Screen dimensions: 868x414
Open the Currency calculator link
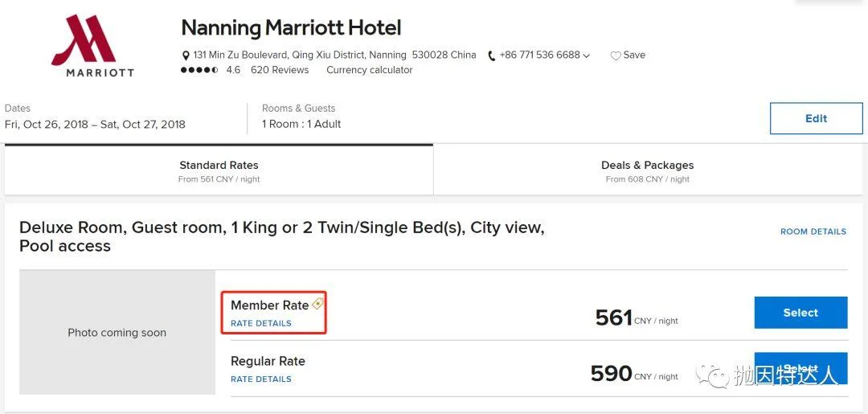click(x=369, y=70)
